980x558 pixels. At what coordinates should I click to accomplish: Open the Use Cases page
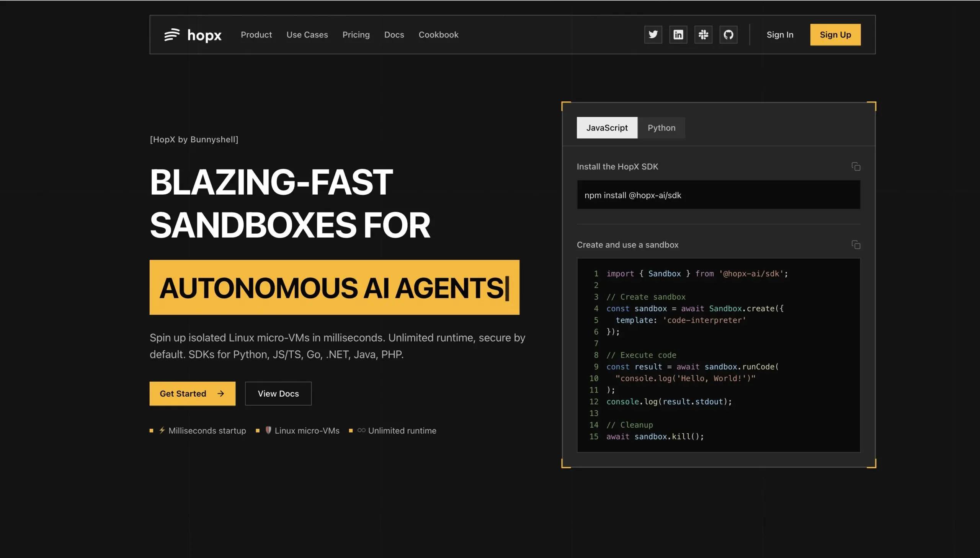coord(307,34)
